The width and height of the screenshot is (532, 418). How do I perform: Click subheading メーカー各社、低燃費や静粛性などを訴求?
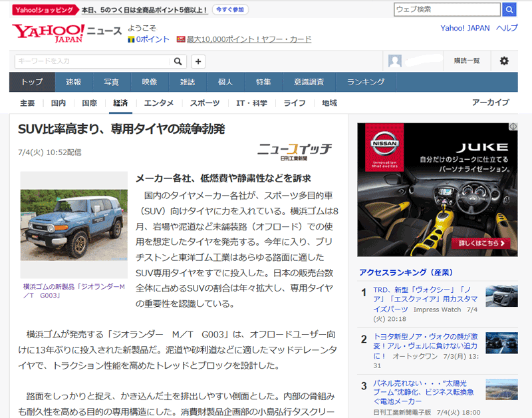[x=223, y=178]
